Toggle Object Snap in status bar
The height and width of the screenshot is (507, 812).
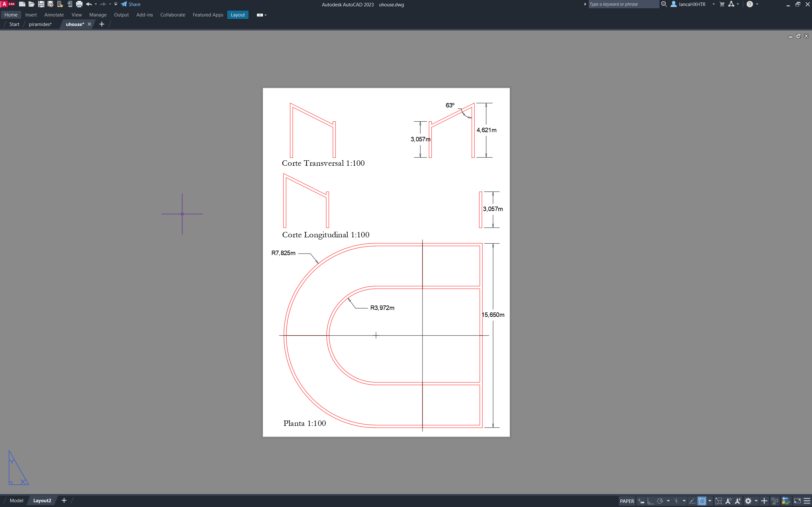click(x=702, y=501)
